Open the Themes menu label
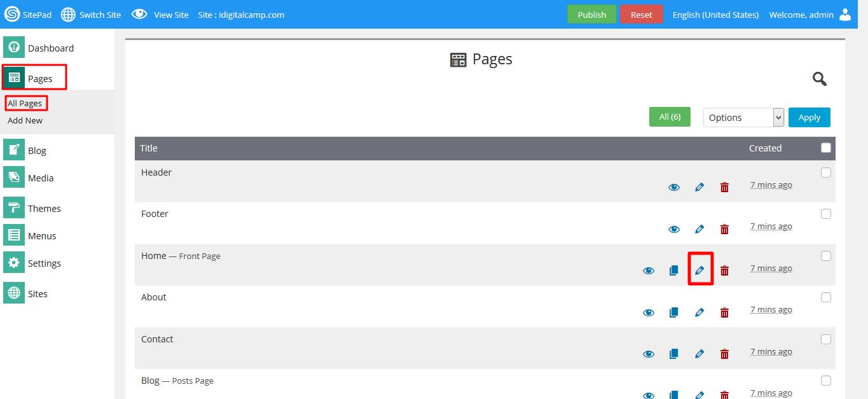The height and width of the screenshot is (399, 868). tap(44, 208)
